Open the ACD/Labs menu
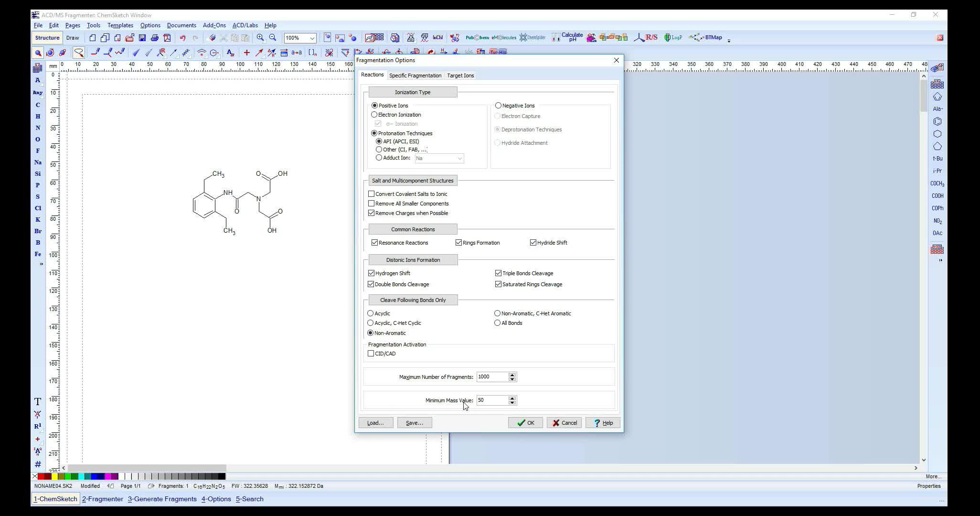Screen dimensions: 980x516 [245, 25]
